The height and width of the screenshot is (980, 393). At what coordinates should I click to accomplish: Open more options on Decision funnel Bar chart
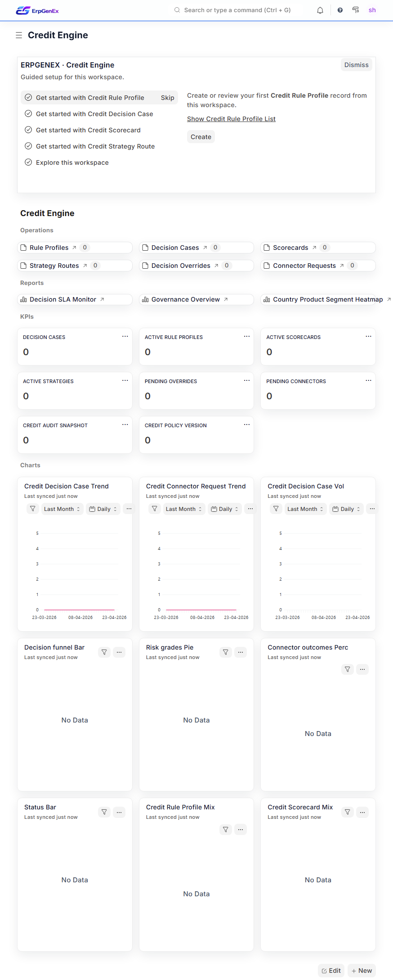click(119, 652)
